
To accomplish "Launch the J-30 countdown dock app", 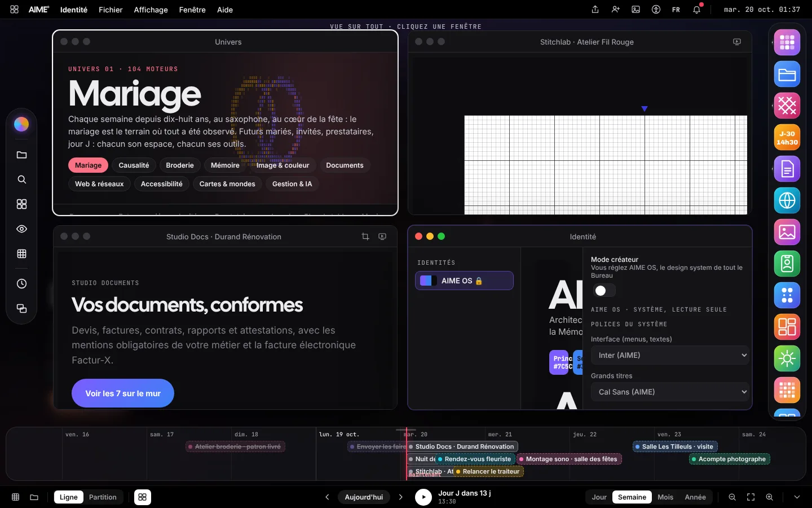I will (x=787, y=137).
